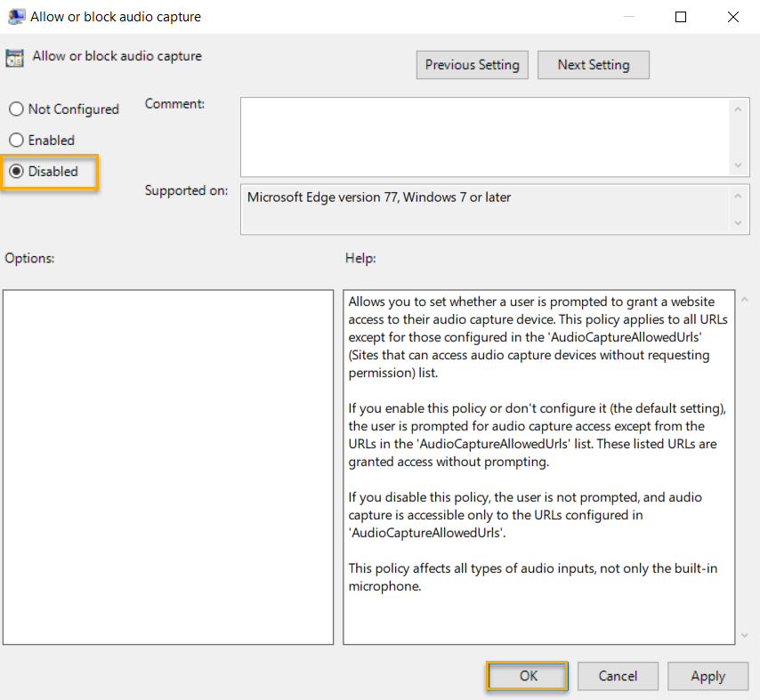Click inside the Comment text box

[481, 133]
